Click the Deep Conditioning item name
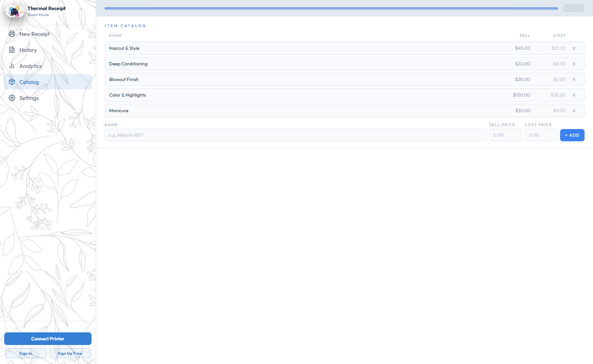The image size is (593, 364). click(128, 64)
